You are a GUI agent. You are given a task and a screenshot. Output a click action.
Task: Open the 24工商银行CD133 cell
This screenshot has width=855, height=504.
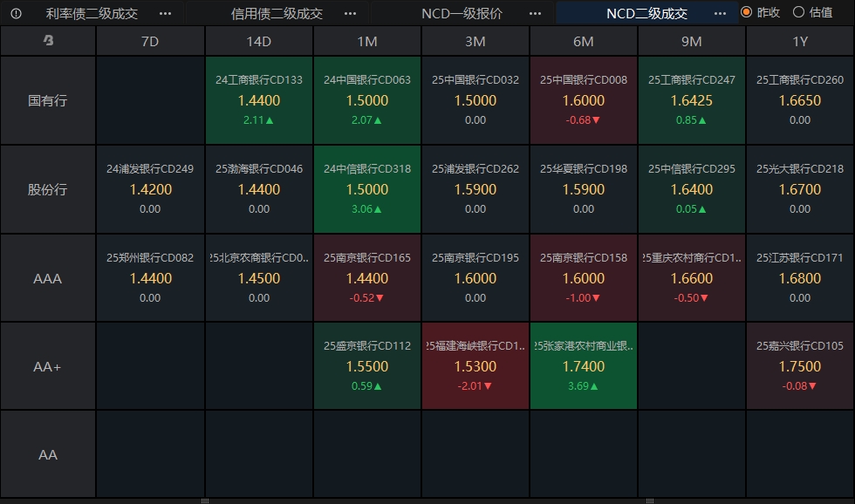click(258, 100)
